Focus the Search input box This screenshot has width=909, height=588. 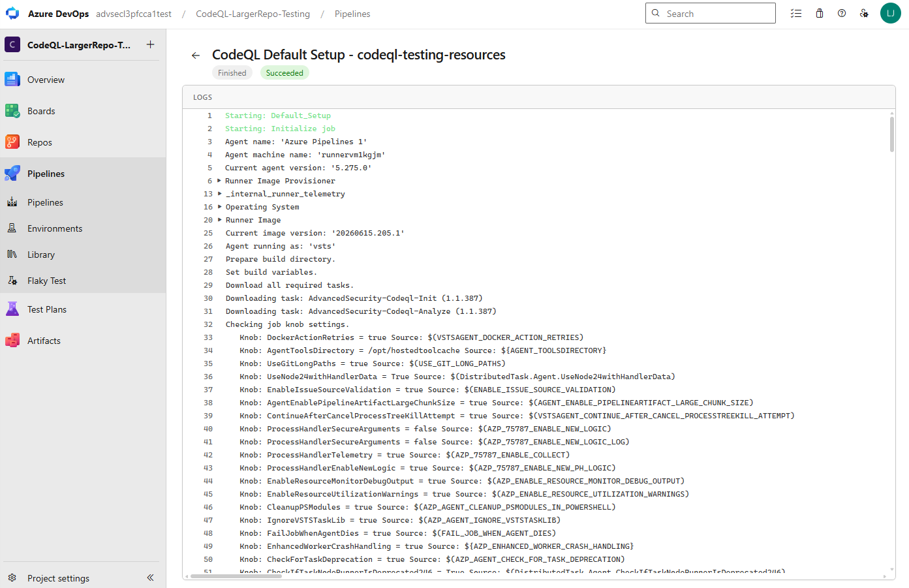711,13
